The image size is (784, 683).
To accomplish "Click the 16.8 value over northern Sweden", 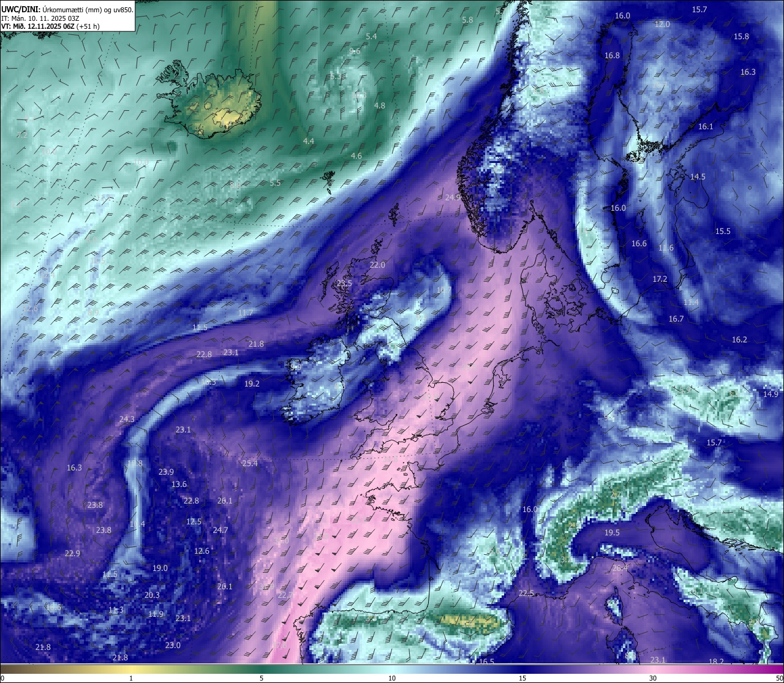I will click(612, 55).
